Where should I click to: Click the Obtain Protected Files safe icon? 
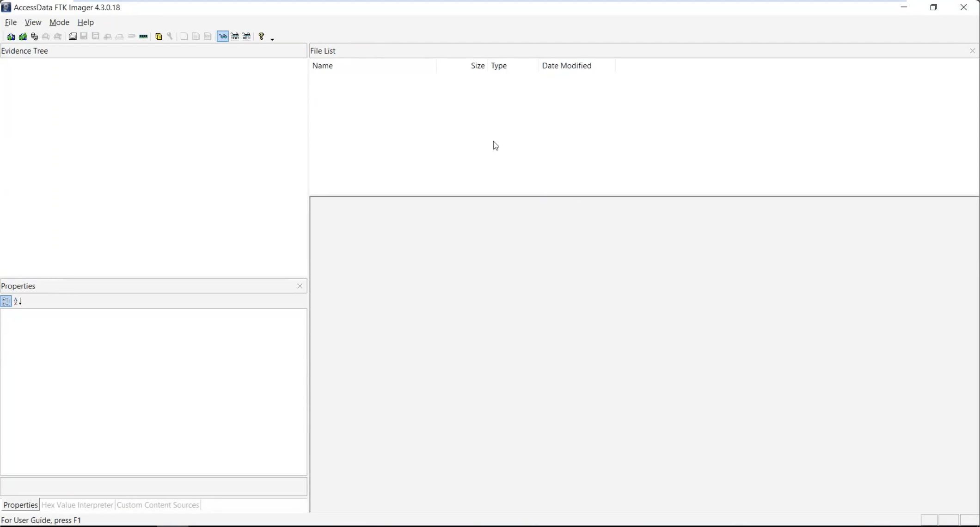(x=159, y=37)
